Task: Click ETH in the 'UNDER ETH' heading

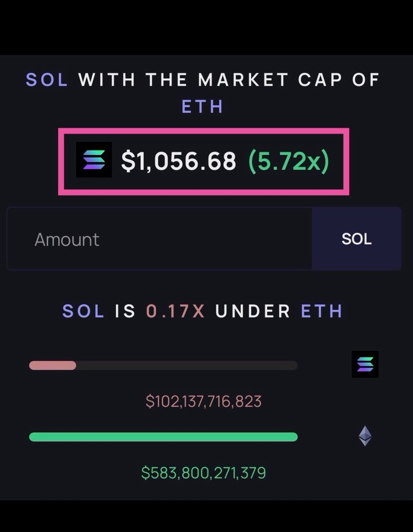Action: click(x=322, y=311)
